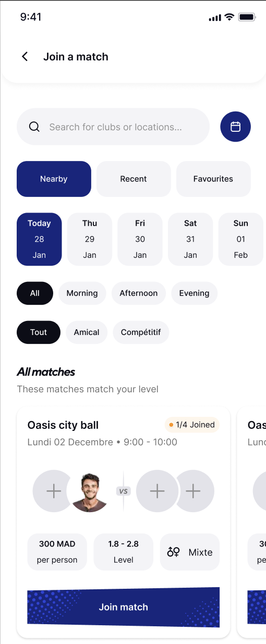Switch to the Recent tab
The width and height of the screenshot is (266, 644).
(134, 179)
